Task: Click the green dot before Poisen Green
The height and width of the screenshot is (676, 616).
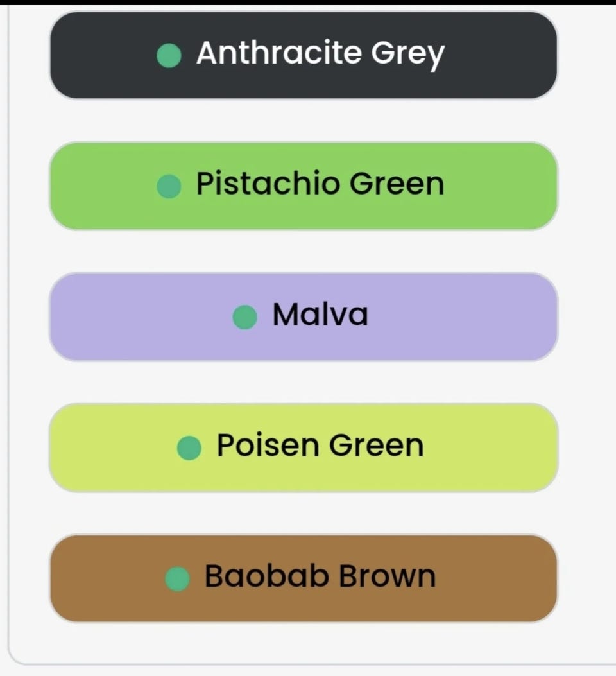Action: tap(189, 448)
